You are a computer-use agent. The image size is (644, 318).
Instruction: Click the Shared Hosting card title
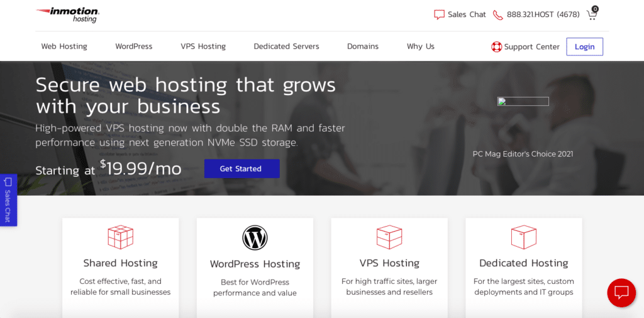point(120,263)
